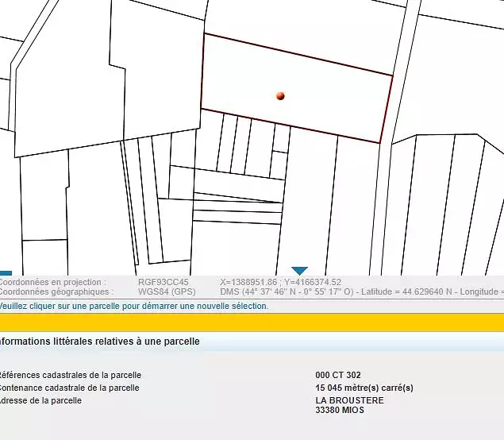This screenshot has height=440, width=504.
Task: Click the 'Références cadastrales de la parcelle' label
Action: 70,375
